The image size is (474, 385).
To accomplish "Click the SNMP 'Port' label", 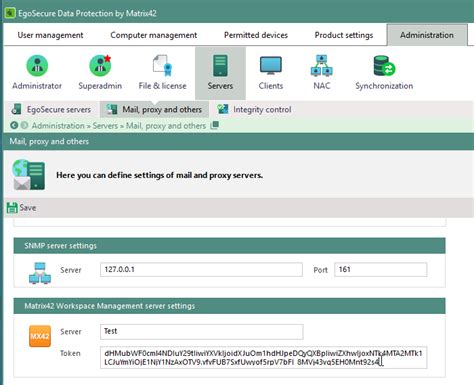I will [320, 270].
